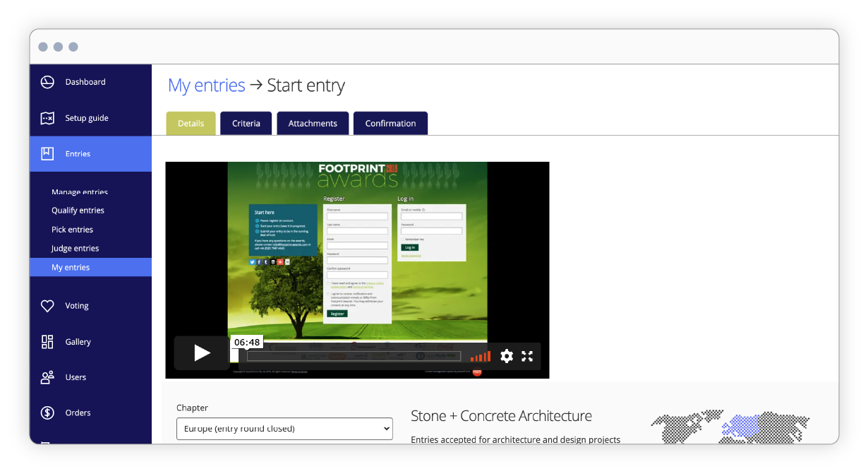The height and width of the screenshot is (474, 868).
Task: Switch to the Criteria tab
Action: [246, 123]
